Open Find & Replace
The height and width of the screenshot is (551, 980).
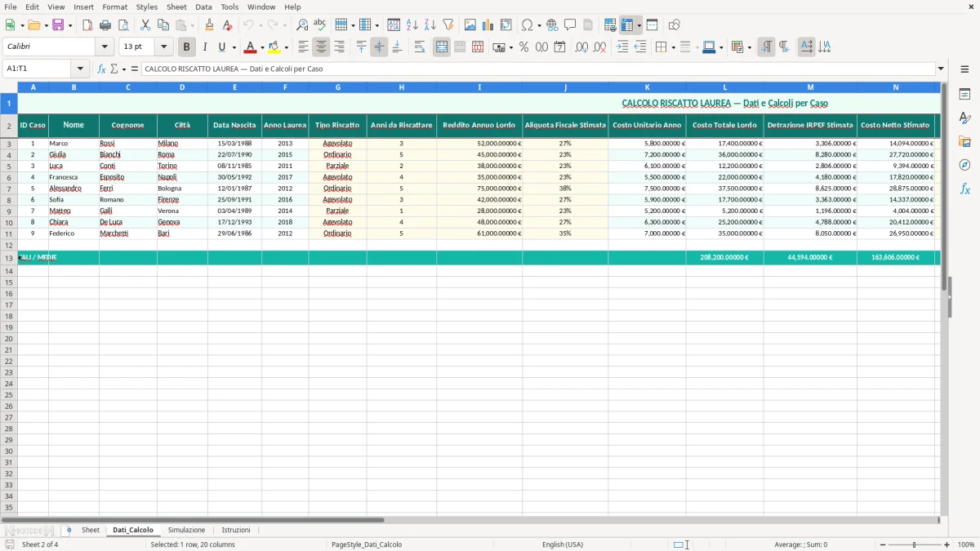click(x=302, y=25)
